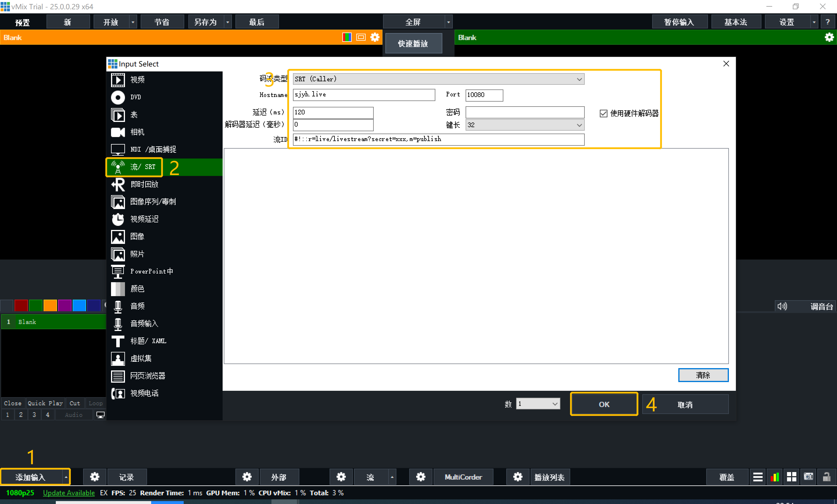Open Blank preview settings gear icon

coord(375,37)
